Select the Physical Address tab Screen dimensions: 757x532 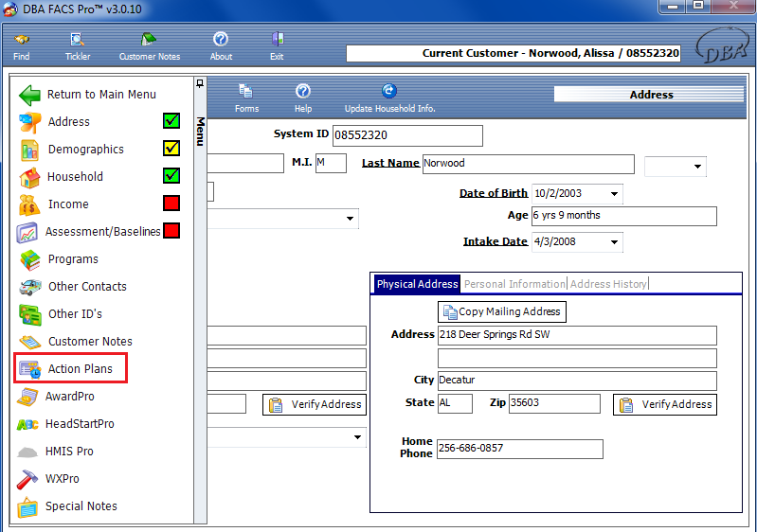click(x=417, y=284)
